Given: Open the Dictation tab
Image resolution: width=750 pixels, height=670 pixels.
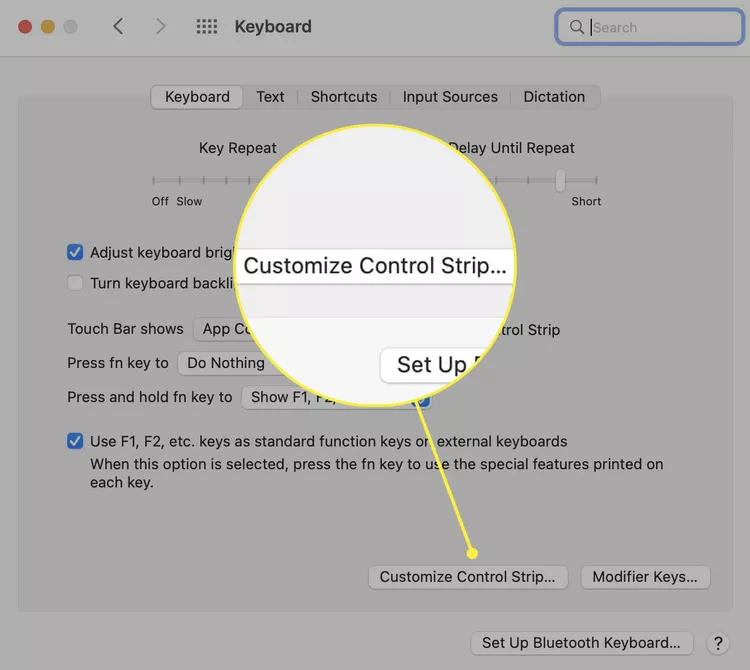Looking at the screenshot, I should pos(554,97).
